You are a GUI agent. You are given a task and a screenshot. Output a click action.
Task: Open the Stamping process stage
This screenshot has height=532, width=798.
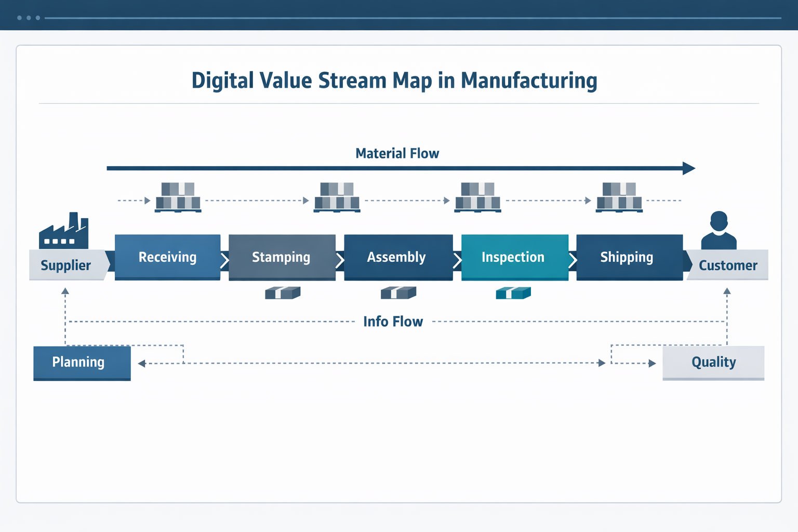(281, 257)
